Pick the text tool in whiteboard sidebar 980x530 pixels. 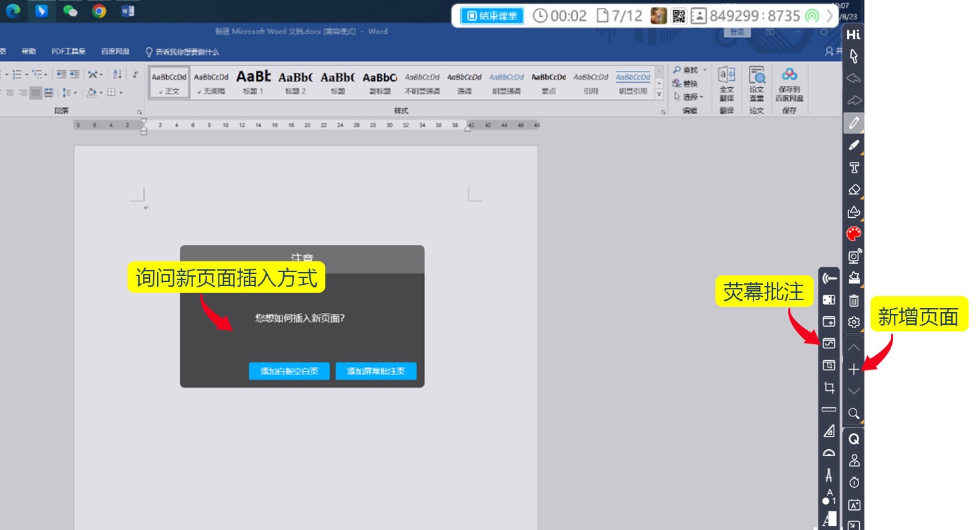point(854,168)
